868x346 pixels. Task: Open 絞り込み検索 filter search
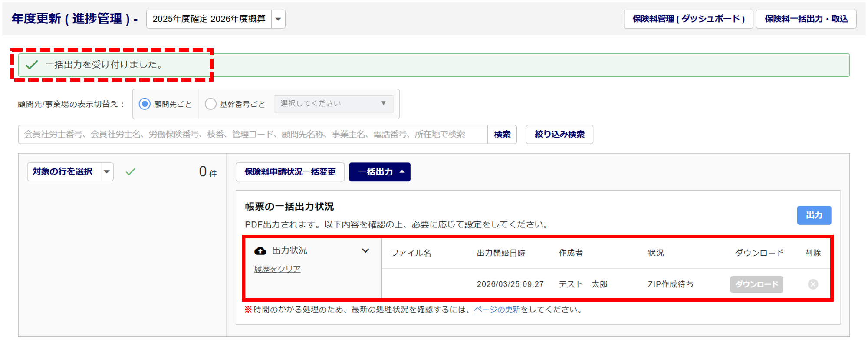[559, 135]
